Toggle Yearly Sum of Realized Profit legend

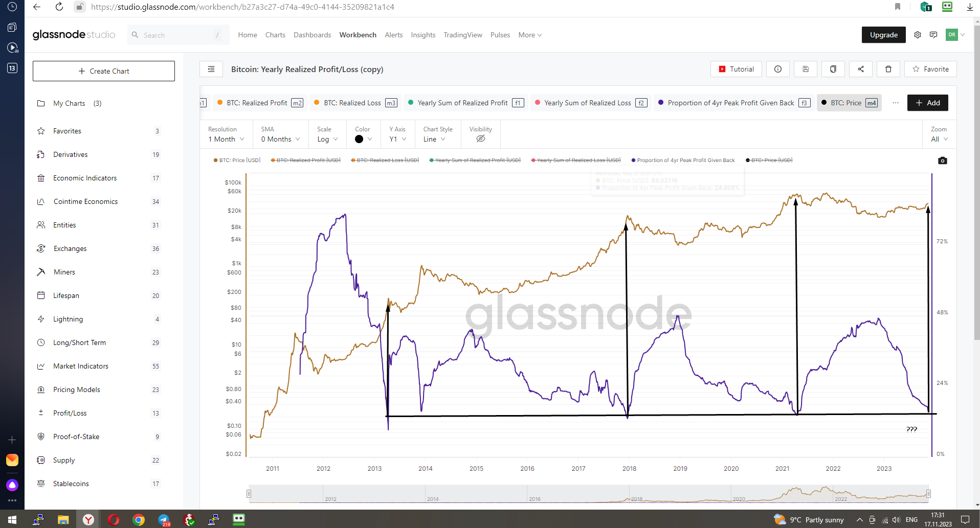pos(475,160)
